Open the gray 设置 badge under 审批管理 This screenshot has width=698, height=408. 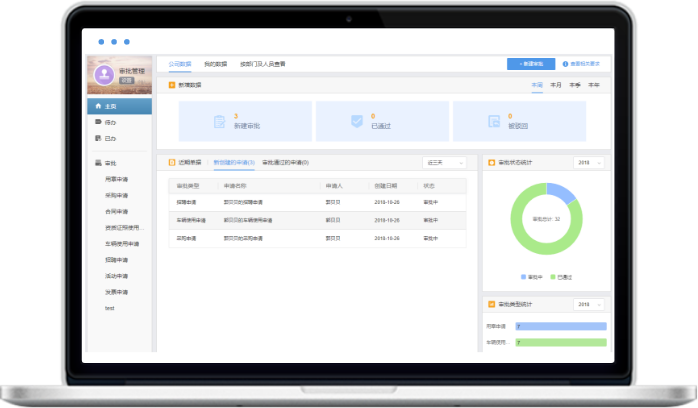point(126,81)
